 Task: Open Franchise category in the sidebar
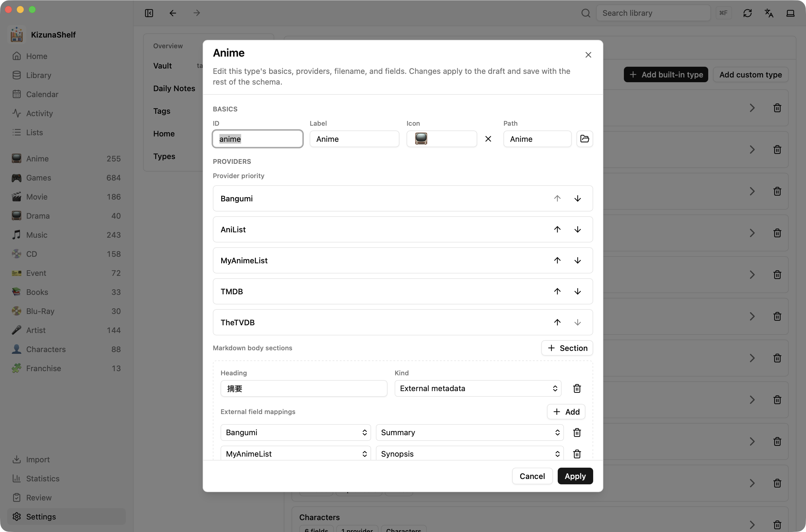(x=66, y=368)
